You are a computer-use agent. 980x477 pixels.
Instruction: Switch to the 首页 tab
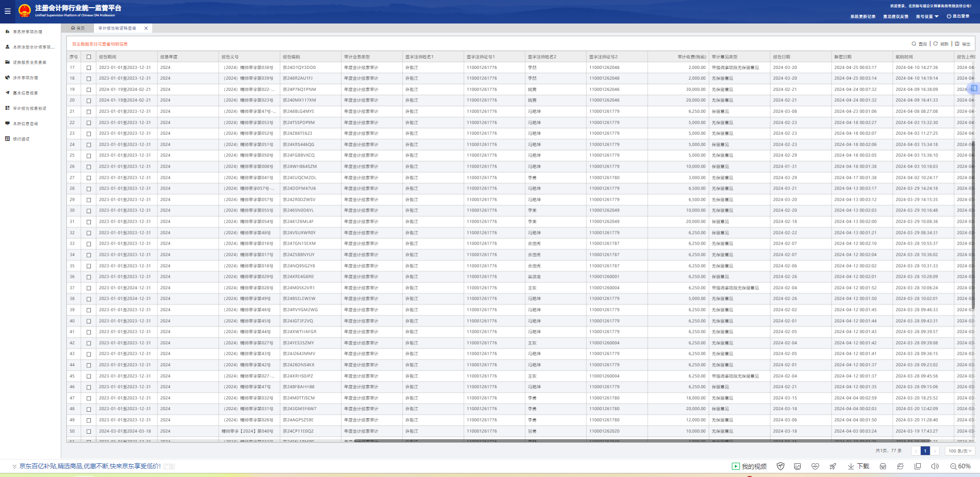tap(78, 28)
